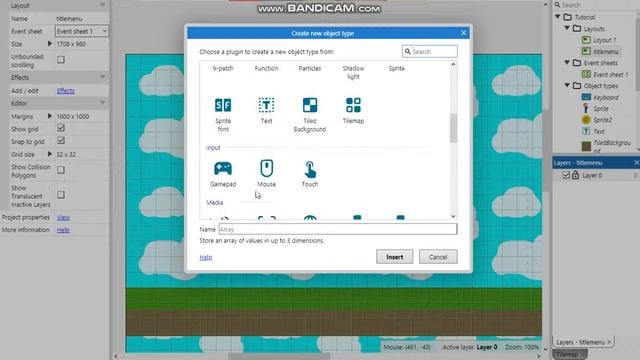Select the Text plugin icon
The width and height of the screenshot is (640, 360).
click(266, 105)
